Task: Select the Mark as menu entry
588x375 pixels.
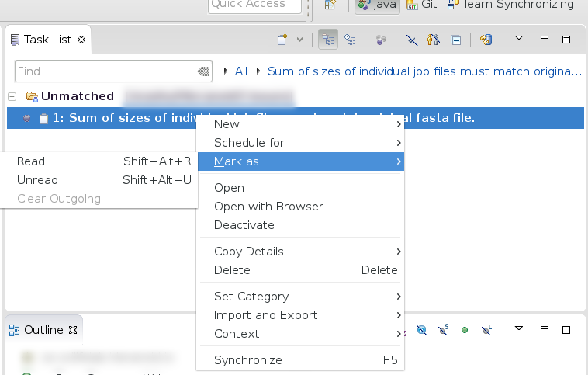Action: tap(301, 161)
